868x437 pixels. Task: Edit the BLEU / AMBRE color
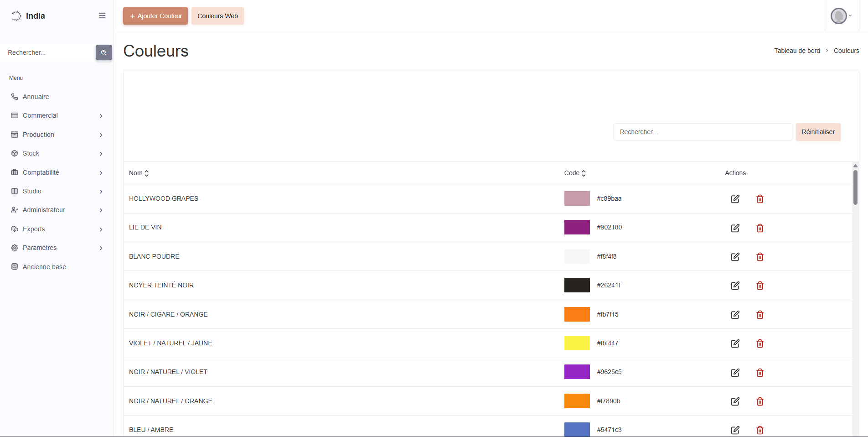click(735, 430)
